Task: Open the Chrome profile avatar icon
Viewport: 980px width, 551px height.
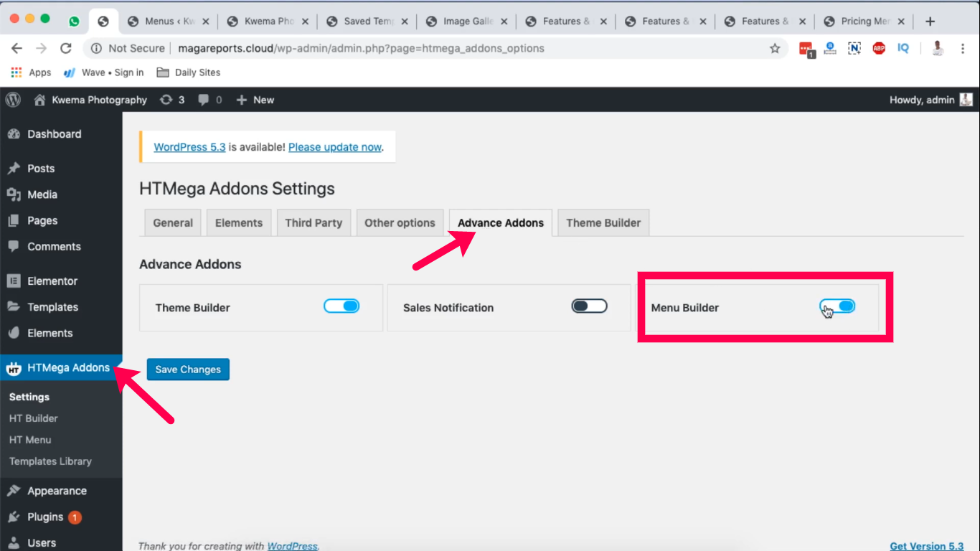Action: [x=937, y=48]
